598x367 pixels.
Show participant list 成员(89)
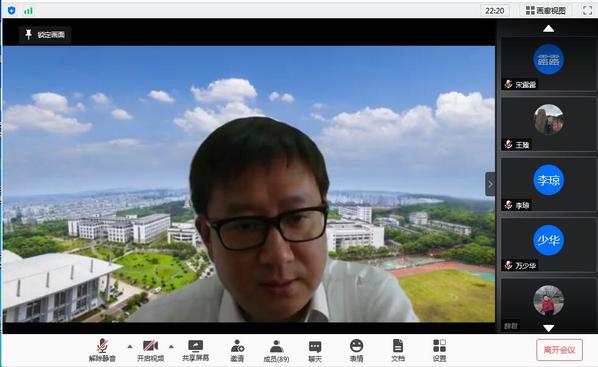(x=276, y=350)
